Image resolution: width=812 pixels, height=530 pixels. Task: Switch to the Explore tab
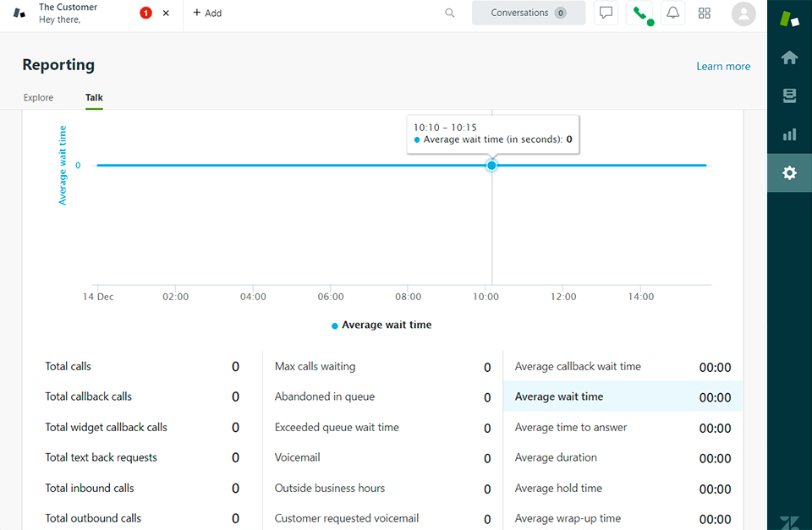pyautogui.click(x=38, y=97)
